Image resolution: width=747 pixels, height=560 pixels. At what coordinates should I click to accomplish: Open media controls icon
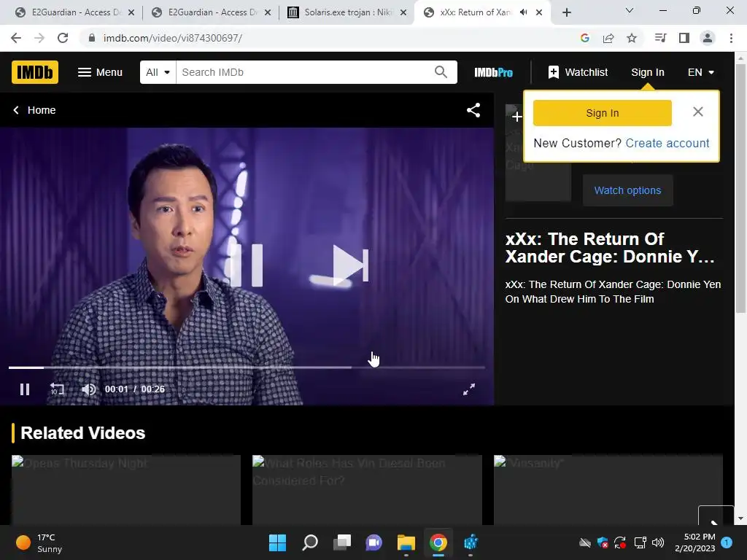660,38
